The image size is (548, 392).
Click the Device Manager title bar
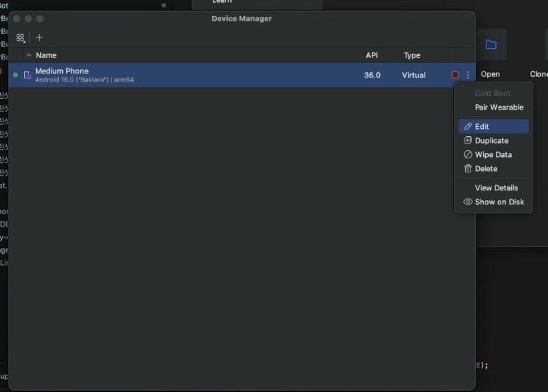click(242, 19)
